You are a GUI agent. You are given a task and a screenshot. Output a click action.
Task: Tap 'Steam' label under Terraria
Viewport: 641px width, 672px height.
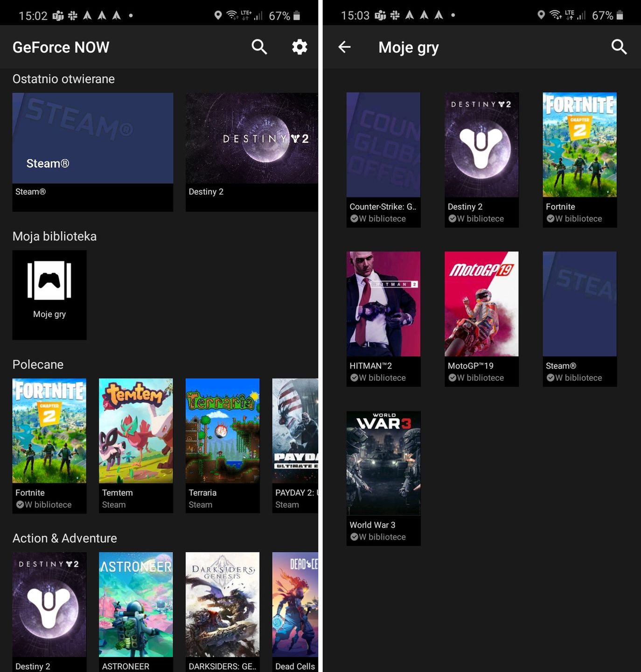pyautogui.click(x=201, y=505)
